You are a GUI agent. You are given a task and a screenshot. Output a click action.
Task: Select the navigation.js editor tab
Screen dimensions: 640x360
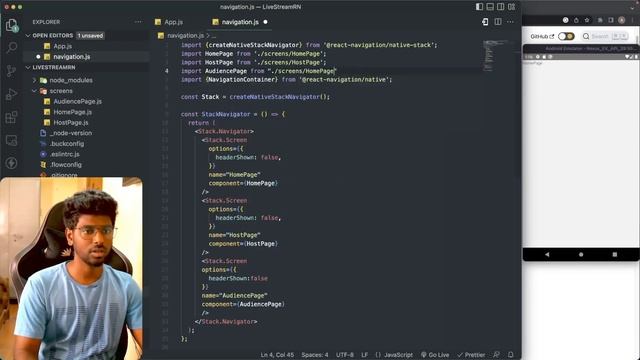[x=240, y=22]
